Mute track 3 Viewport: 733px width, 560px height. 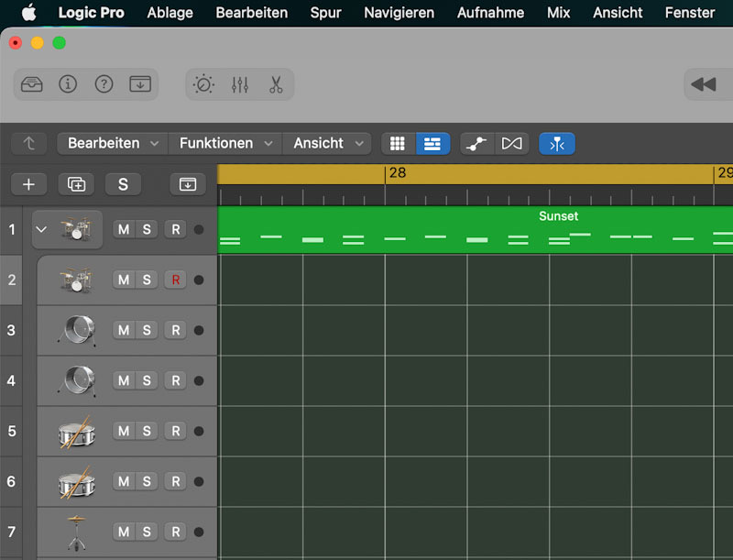click(124, 331)
